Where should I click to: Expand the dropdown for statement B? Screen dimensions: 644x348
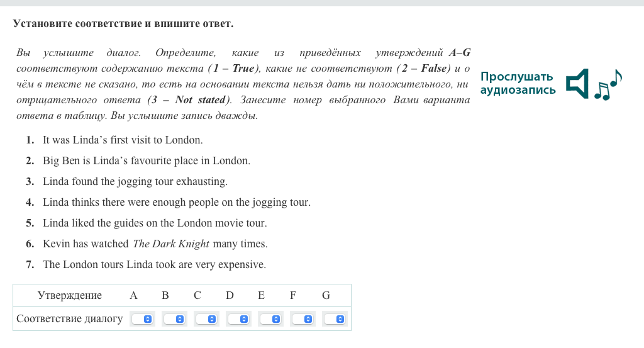tap(174, 319)
